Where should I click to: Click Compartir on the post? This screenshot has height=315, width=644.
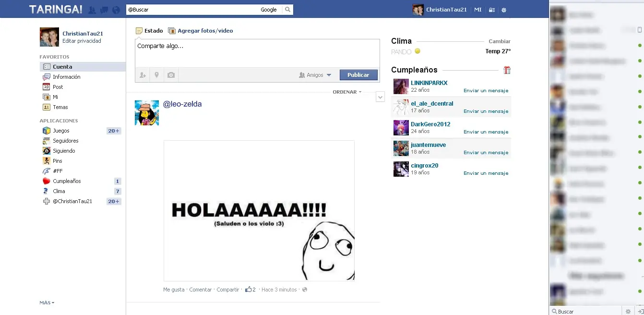point(228,290)
